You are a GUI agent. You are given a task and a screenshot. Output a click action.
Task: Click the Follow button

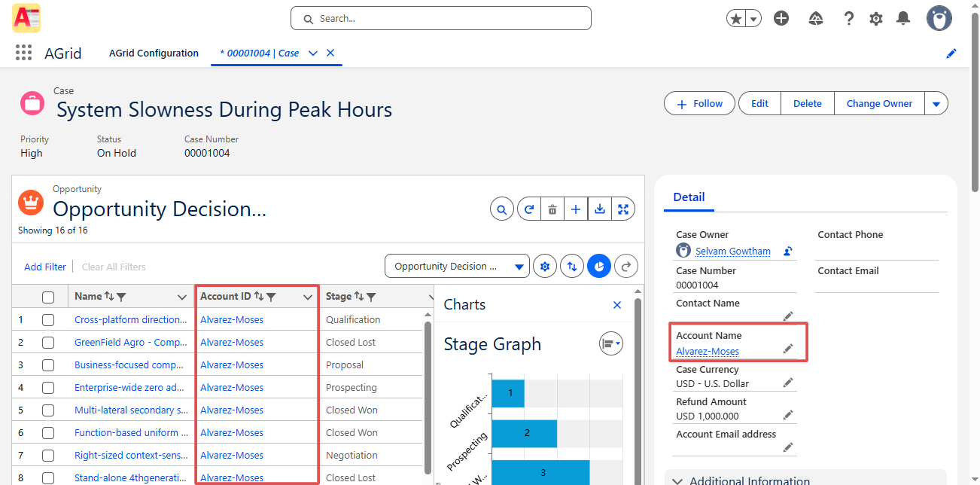click(700, 104)
